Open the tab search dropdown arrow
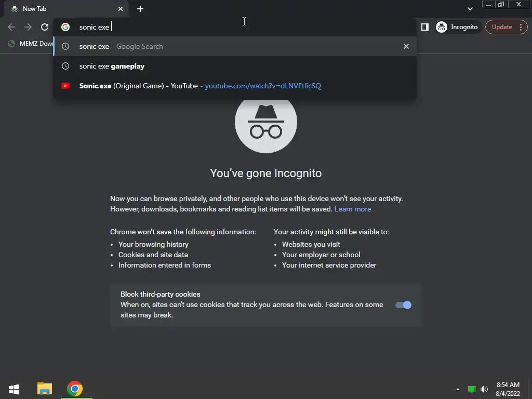Image resolution: width=532 pixels, height=399 pixels. pyautogui.click(x=470, y=9)
